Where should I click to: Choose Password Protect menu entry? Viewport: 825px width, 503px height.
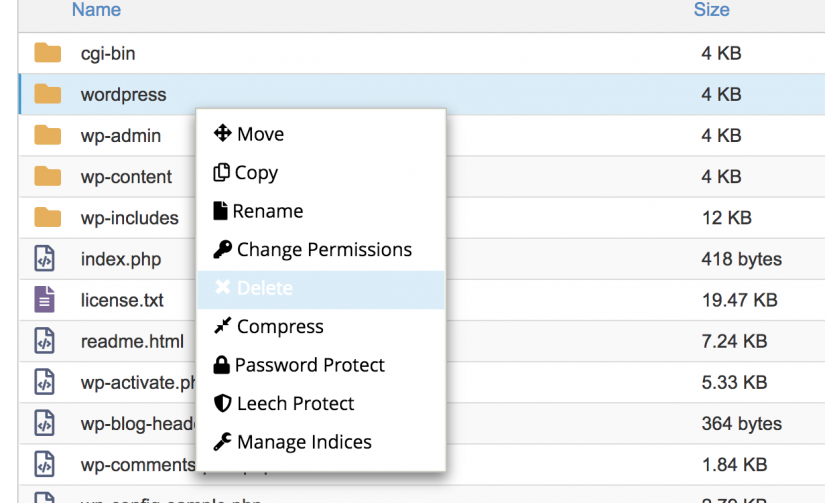tap(321, 365)
